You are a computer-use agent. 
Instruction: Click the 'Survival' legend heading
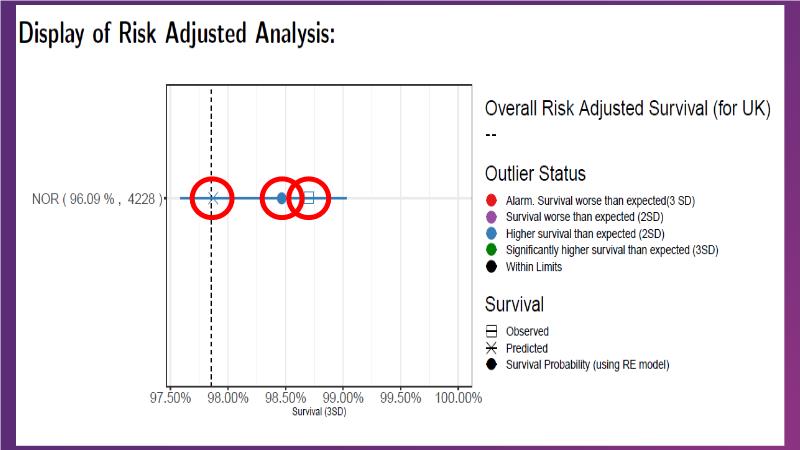pos(514,304)
